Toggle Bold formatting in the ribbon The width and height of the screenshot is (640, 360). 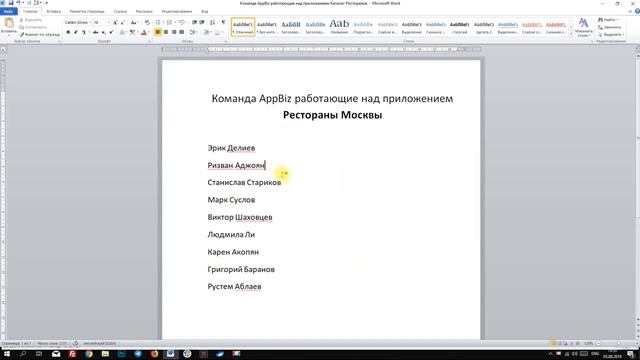click(68, 32)
